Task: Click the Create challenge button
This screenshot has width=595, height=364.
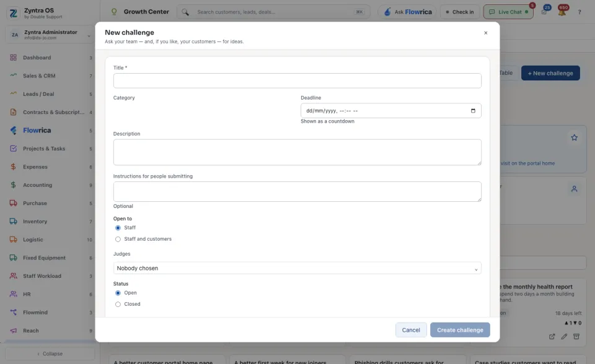Action: pyautogui.click(x=460, y=330)
